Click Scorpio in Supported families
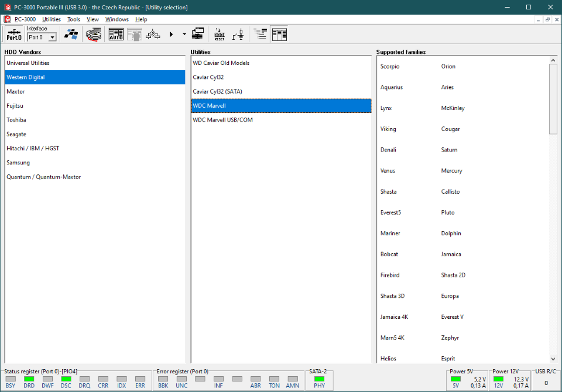Screen dimensions: 562x392 (390, 66)
